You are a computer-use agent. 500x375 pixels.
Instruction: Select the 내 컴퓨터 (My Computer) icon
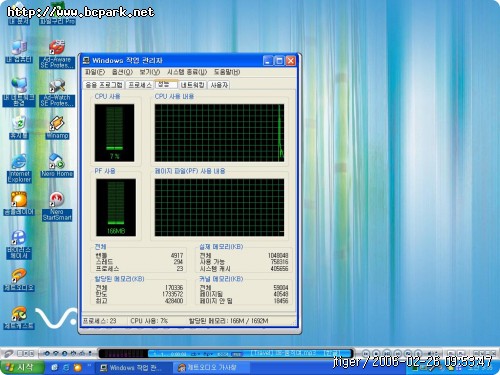(19, 52)
